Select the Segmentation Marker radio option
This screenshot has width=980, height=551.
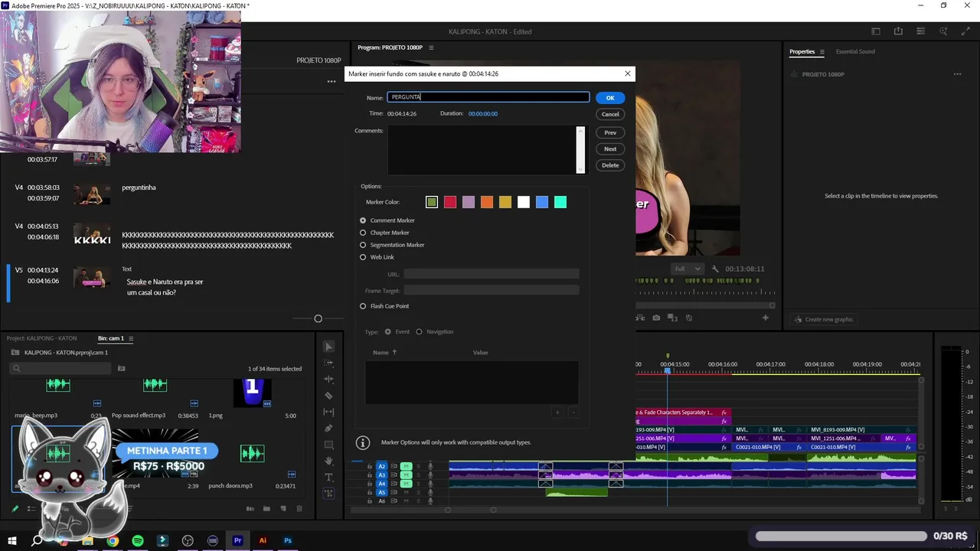(363, 245)
